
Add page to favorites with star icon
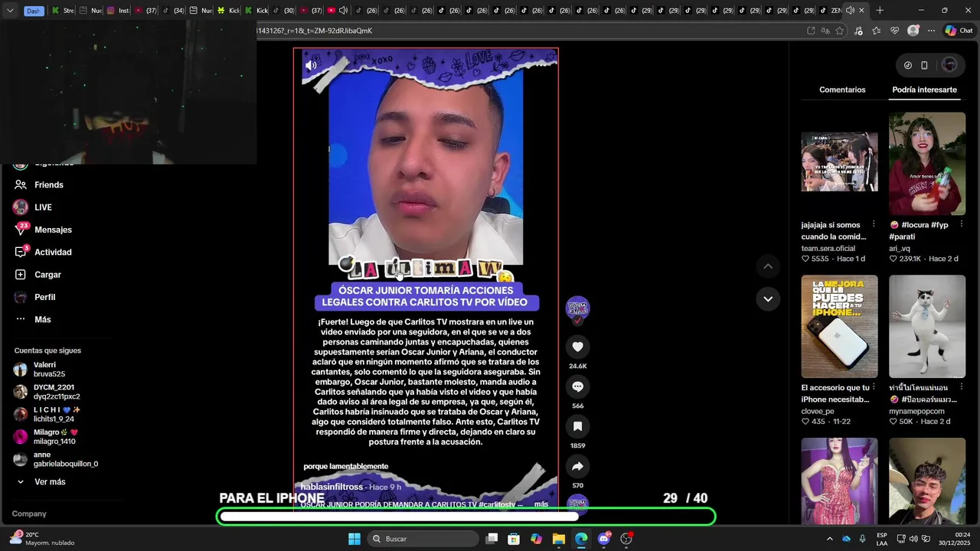(x=840, y=31)
